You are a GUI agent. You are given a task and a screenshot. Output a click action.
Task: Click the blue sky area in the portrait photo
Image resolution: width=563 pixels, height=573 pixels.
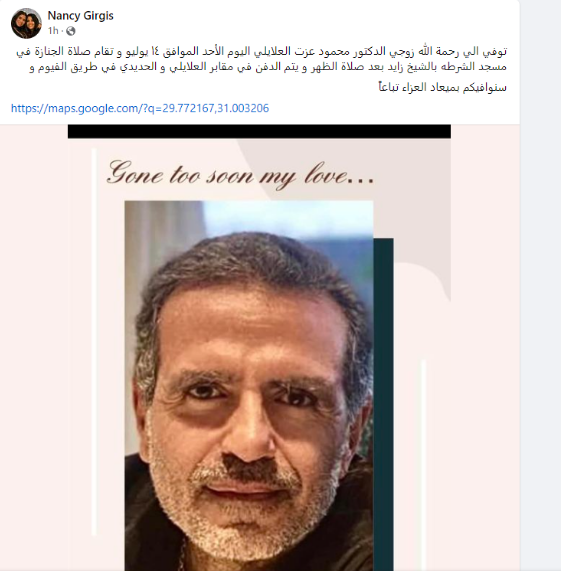point(289,217)
